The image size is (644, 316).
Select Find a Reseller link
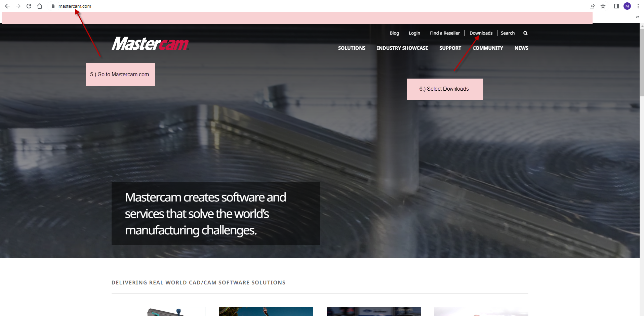click(445, 33)
